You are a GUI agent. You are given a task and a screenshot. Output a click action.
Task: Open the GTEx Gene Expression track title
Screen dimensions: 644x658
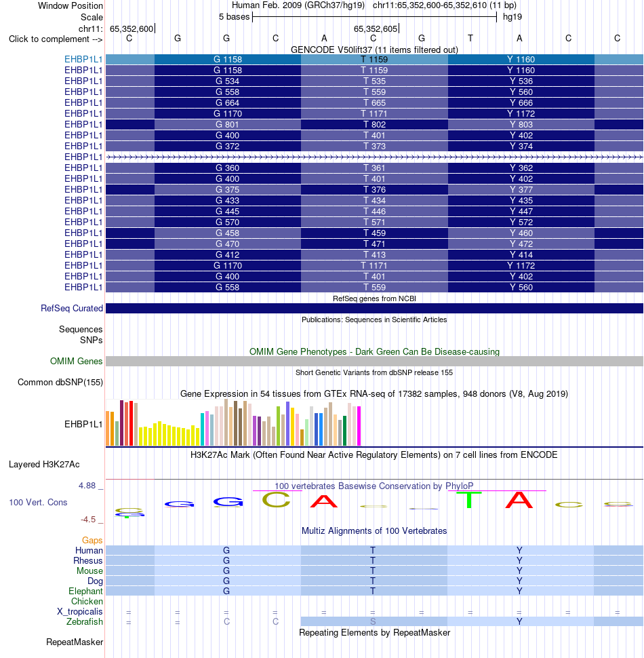(374, 394)
